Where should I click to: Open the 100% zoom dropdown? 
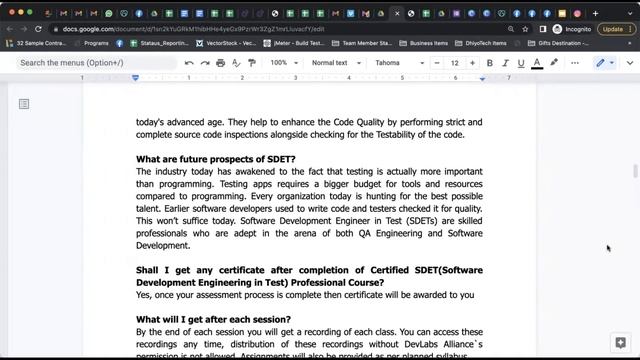coord(284,63)
